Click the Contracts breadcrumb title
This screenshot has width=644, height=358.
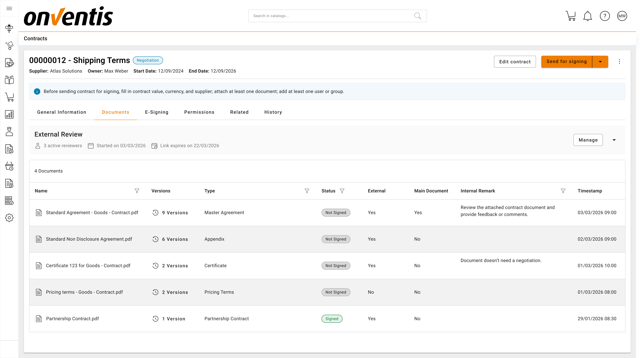click(36, 39)
